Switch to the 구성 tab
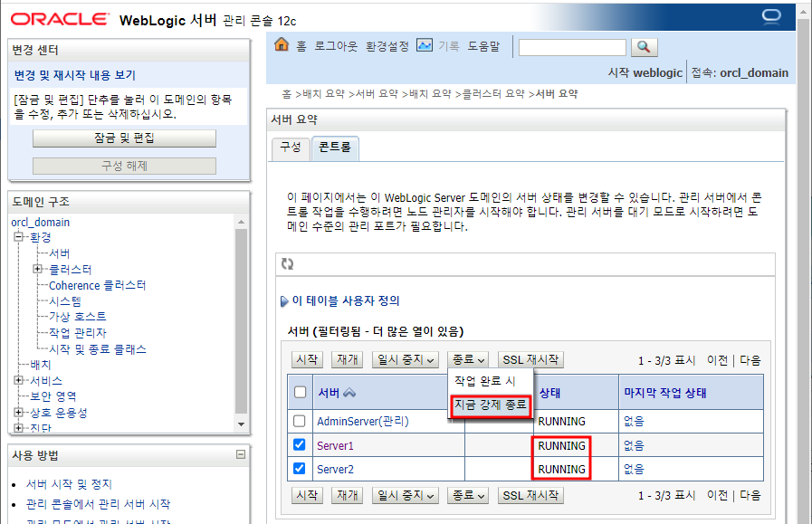The height and width of the screenshot is (524, 812). (291, 148)
